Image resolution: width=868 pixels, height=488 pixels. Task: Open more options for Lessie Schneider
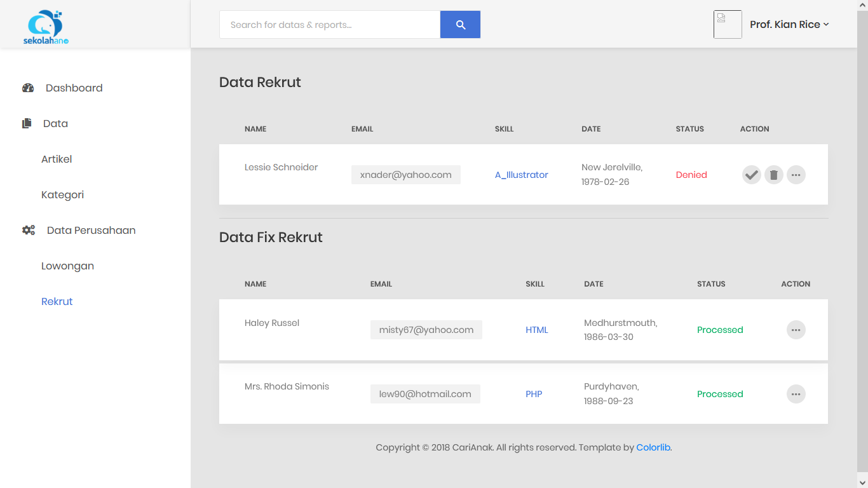(x=796, y=175)
